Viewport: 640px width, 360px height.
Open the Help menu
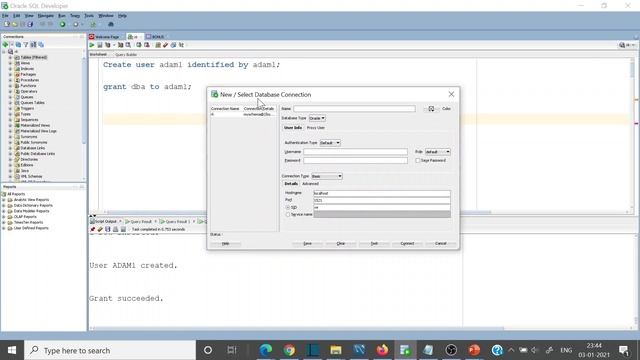coord(122,16)
